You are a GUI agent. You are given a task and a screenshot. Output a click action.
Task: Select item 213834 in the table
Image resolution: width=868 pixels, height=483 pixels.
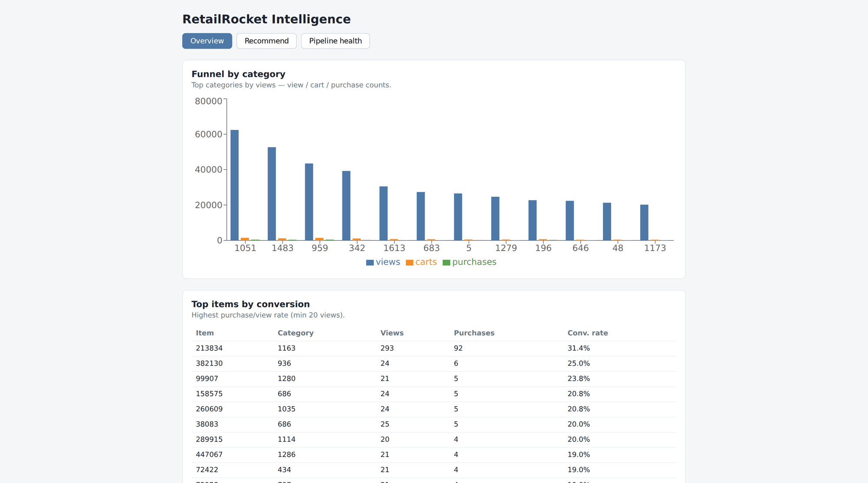209,348
